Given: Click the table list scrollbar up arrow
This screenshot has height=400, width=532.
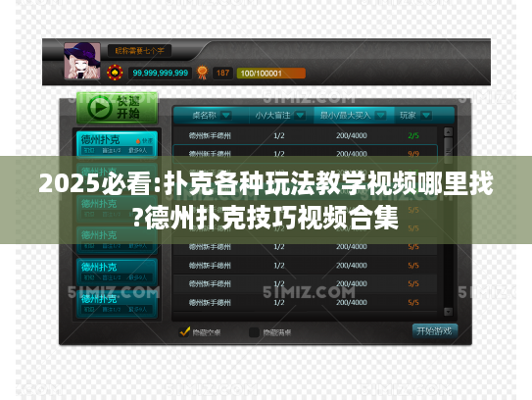Looking at the screenshot, I should (448, 132).
